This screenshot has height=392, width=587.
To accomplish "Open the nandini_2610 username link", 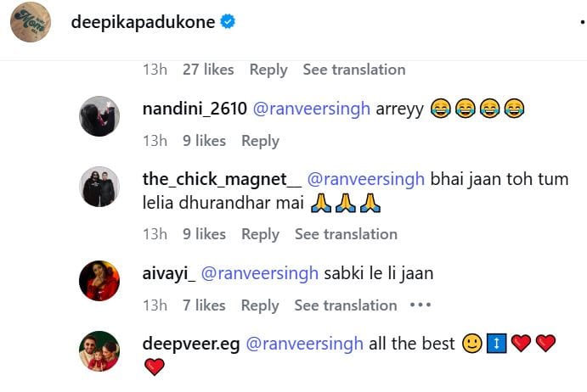I will coord(195,109).
